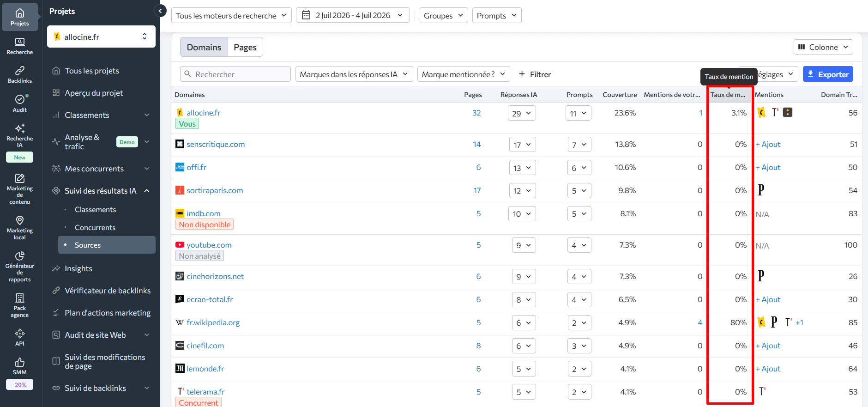Click + Ajout for lemonde.fr
868x407 pixels.
768,369
